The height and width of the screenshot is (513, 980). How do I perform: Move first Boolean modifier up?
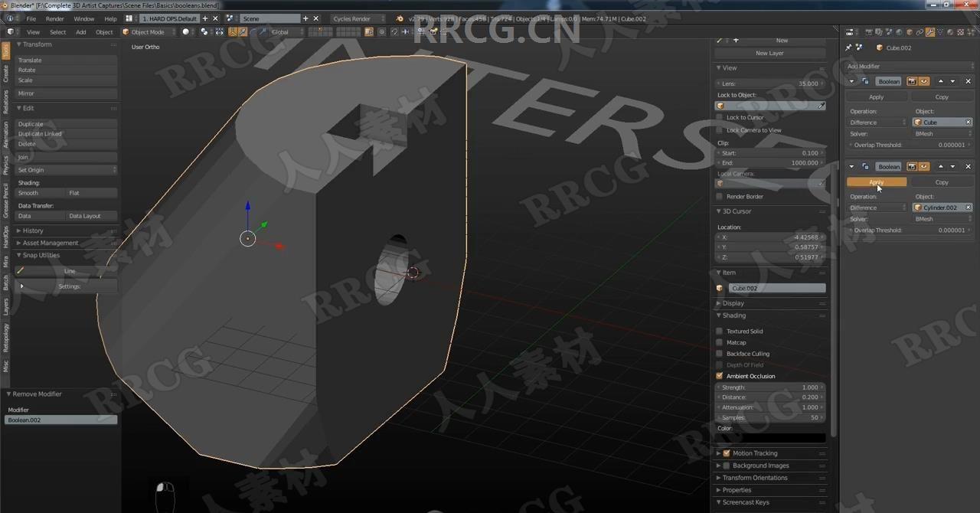941,81
